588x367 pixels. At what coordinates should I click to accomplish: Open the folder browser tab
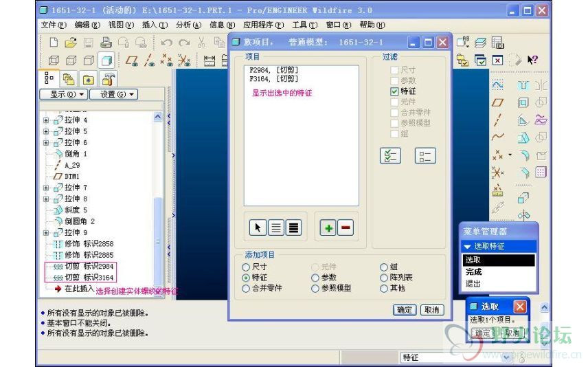point(68,79)
